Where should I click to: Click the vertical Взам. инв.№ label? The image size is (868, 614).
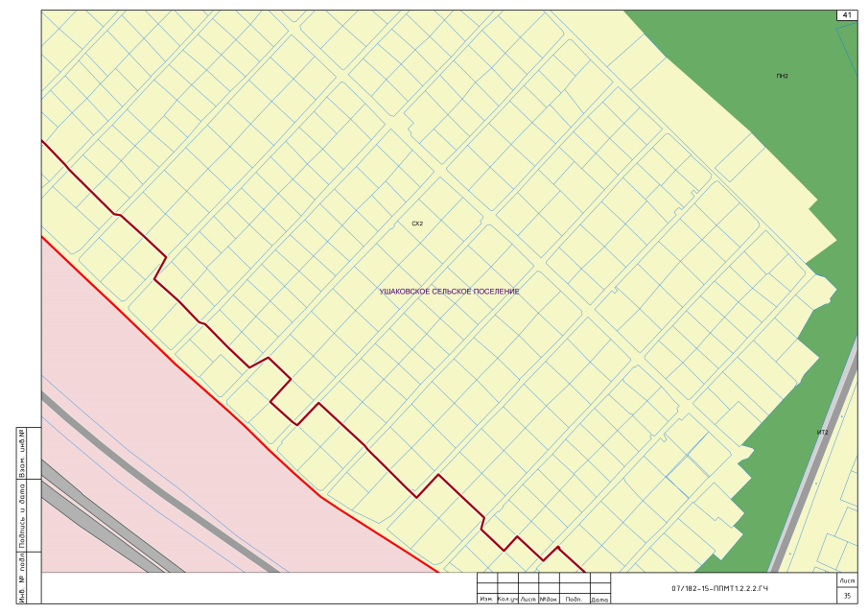(x=22, y=454)
